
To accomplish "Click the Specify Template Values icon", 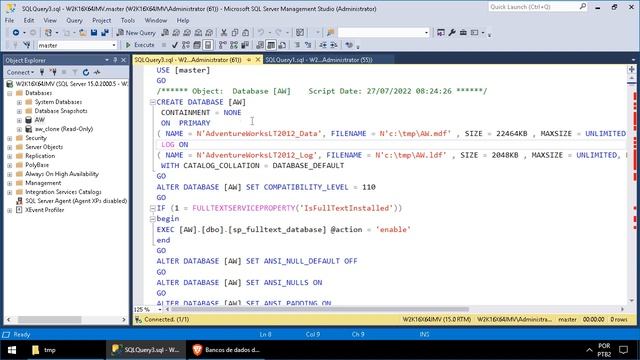I will (x=349, y=45).
